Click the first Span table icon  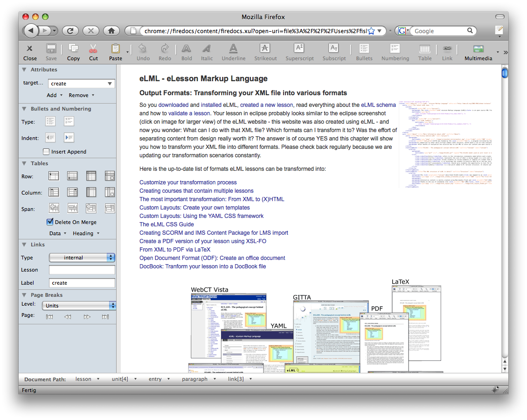(54, 208)
